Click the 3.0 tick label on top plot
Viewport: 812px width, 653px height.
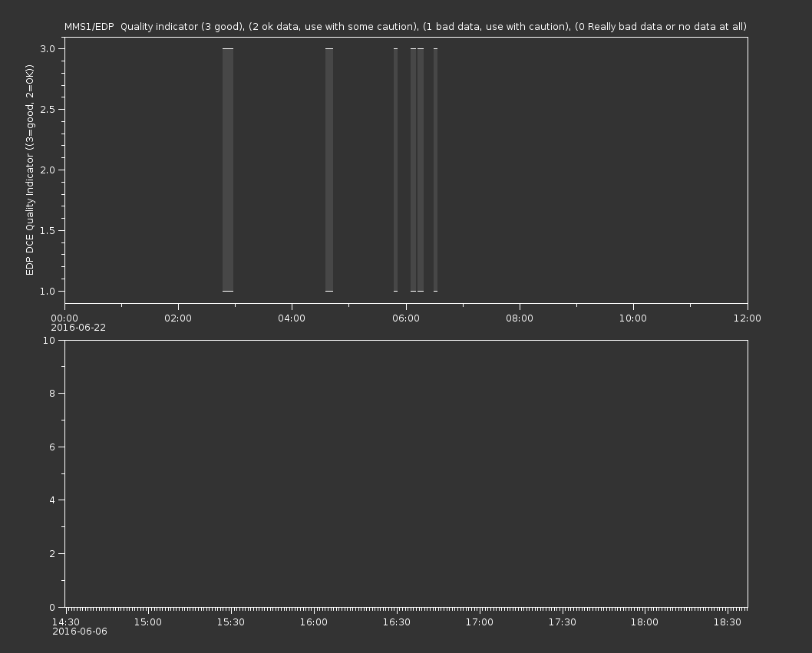point(47,48)
